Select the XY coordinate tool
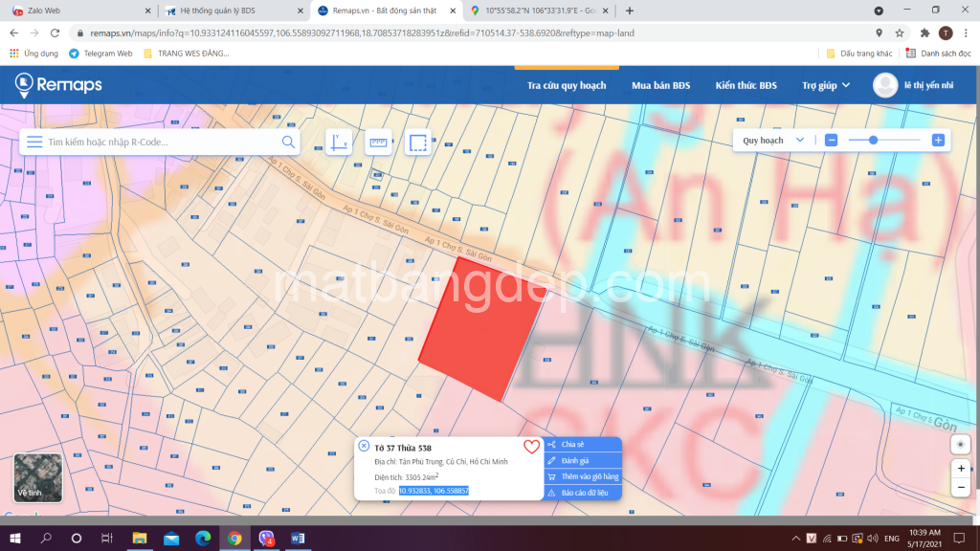The height and width of the screenshot is (551, 980). pyautogui.click(x=339, y=143)
